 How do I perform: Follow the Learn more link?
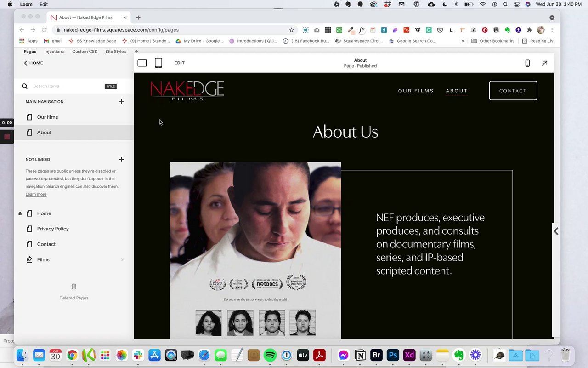click(x=36, y=194)
